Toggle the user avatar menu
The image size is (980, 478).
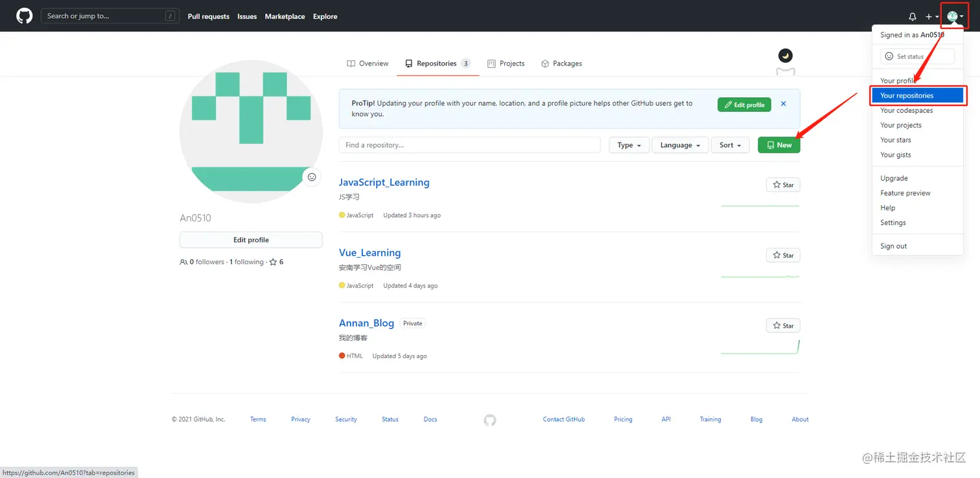[955, 16]
